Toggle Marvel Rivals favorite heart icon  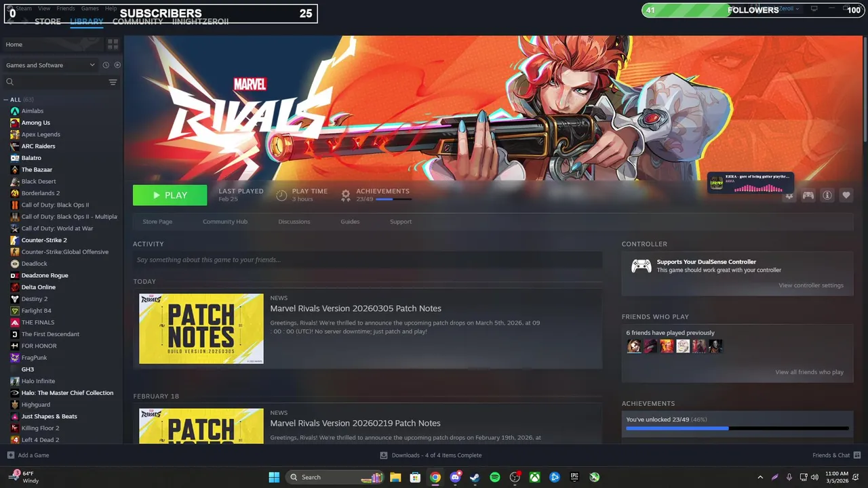click(846, 195)
